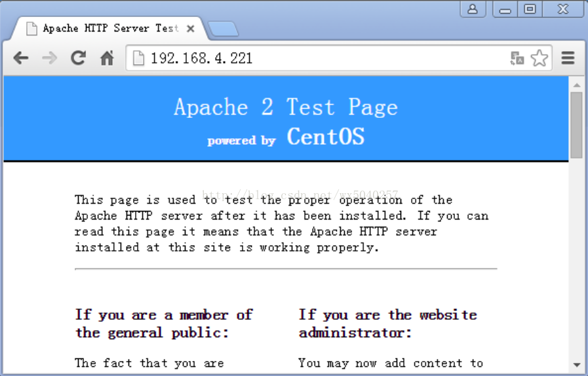Click the scrollbar down arrow
Viewport: 588px width, 376px height.
click(577, 365)
